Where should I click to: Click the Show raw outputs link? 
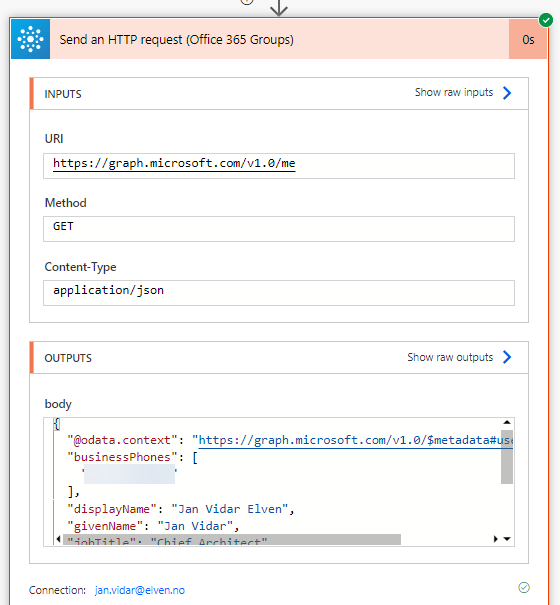[x=450, y=357]
